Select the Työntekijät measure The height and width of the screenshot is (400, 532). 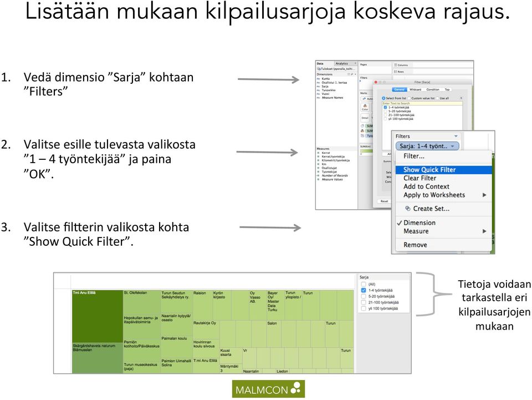point(329,172)
